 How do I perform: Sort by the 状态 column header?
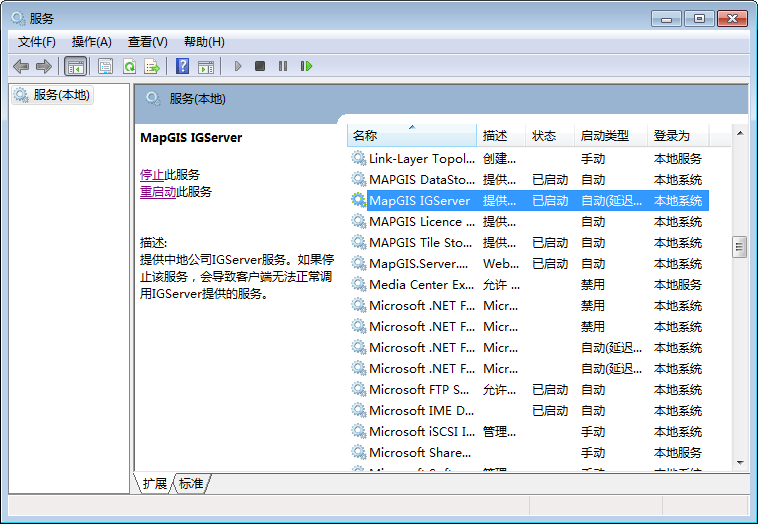(x=550, y=135)
